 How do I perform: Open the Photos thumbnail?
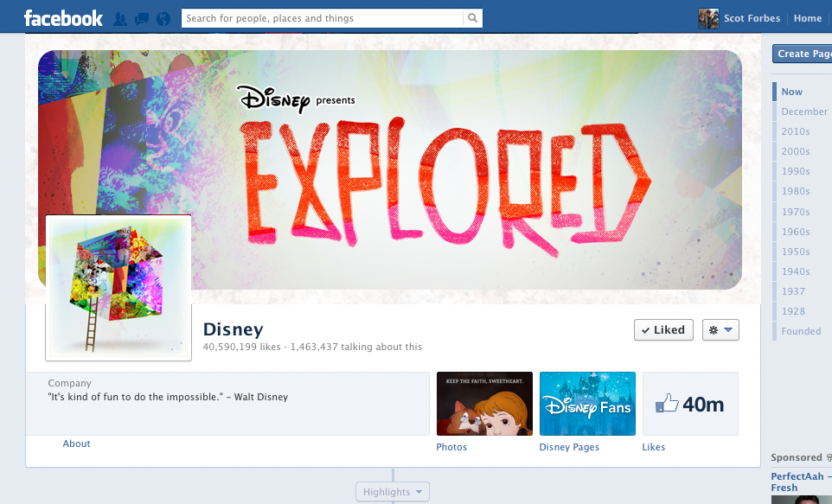pos(484,404)
